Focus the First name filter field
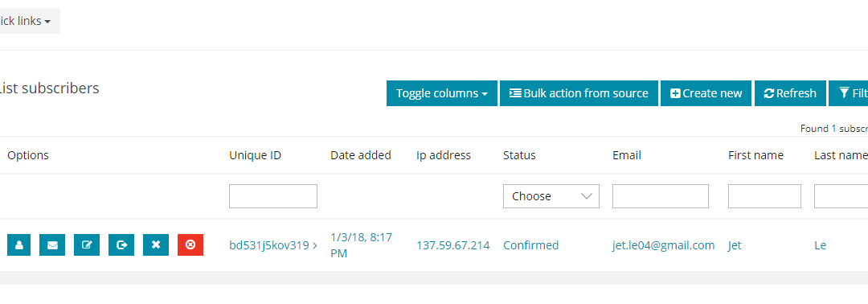The width and height of the screenshot is (868, 304). 764,196
